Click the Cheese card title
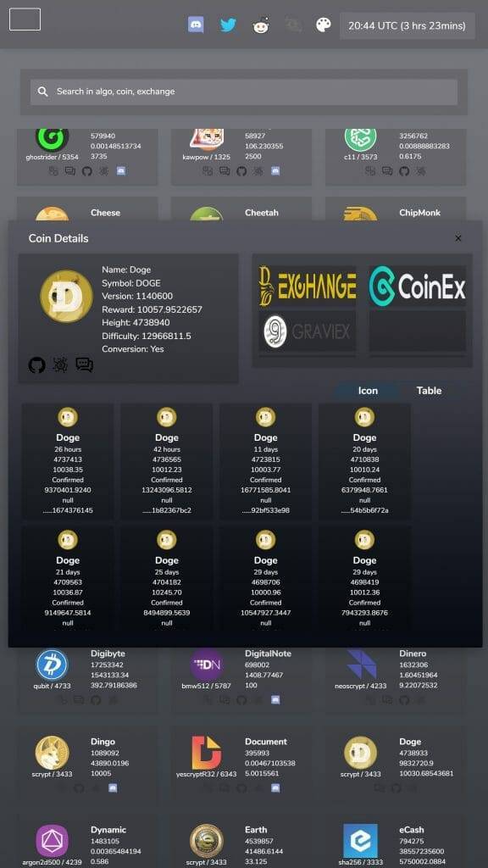 click(105, 213)
